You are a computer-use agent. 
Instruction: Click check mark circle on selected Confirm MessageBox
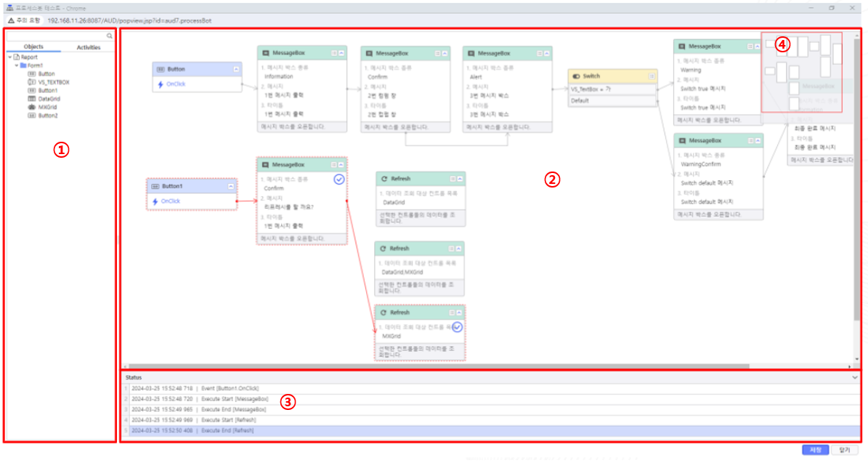point(338,180)
